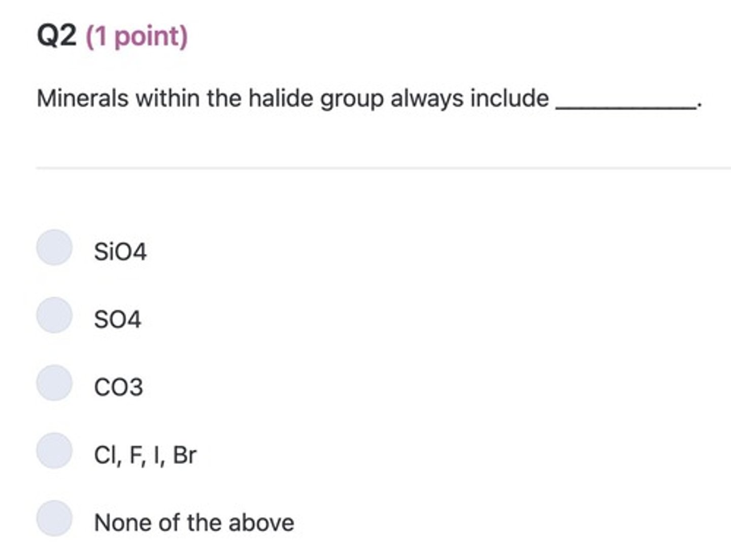Click the word Minerals in the question
Viewport: 731px width, 560px height.
tap(82, 98)
